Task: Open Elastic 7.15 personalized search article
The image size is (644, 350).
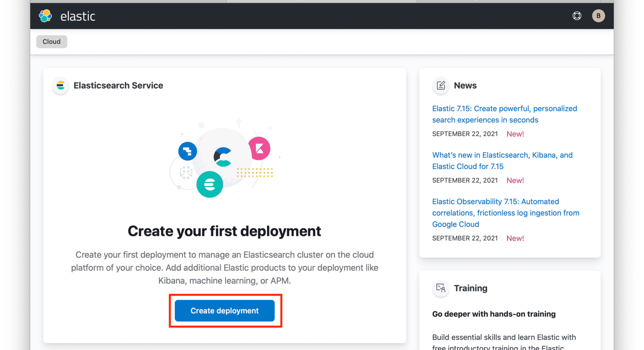Action: pos(505,114)
